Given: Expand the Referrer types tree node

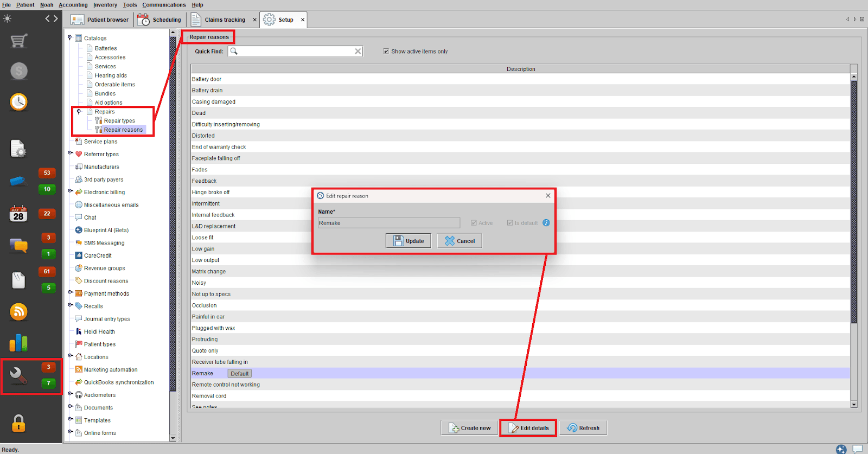Looking at the screenshot, I should (71, 154).
